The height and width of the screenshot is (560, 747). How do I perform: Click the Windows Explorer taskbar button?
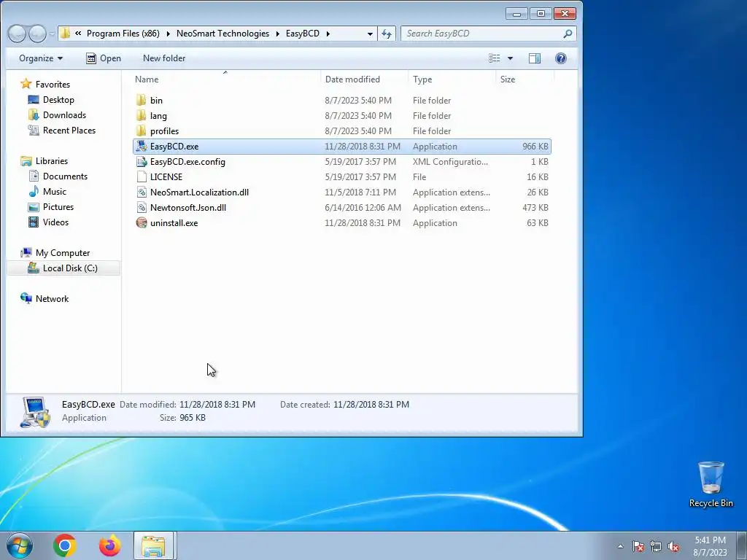pos(155,545)
